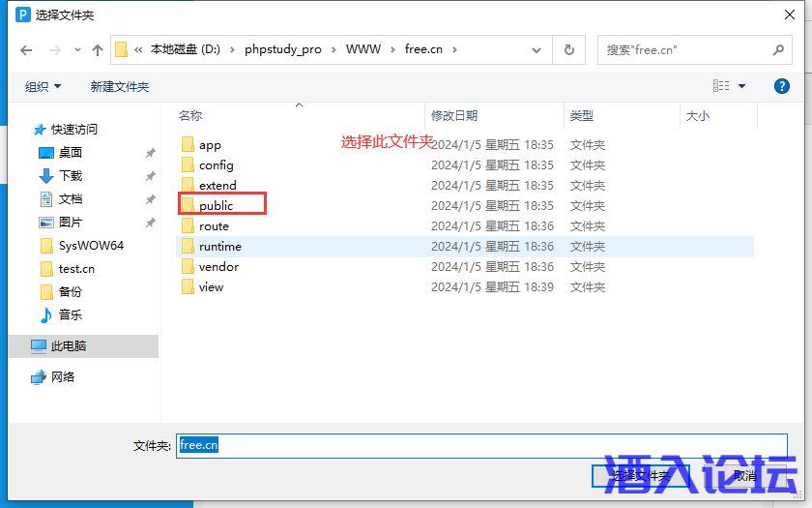Screen dimensions: 812x508
Task: Click the view layout icon
Action: pyautogui.click(x=720, y=86)
